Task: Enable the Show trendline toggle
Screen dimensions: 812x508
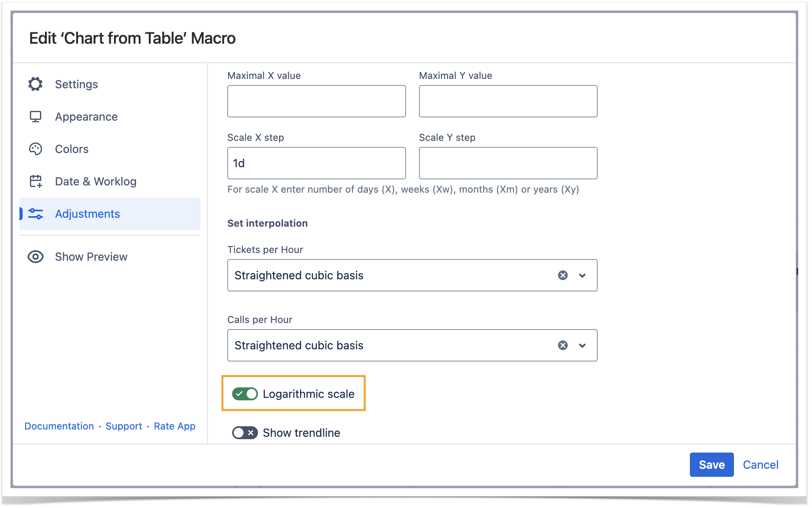Action: (x=245, y=433)
